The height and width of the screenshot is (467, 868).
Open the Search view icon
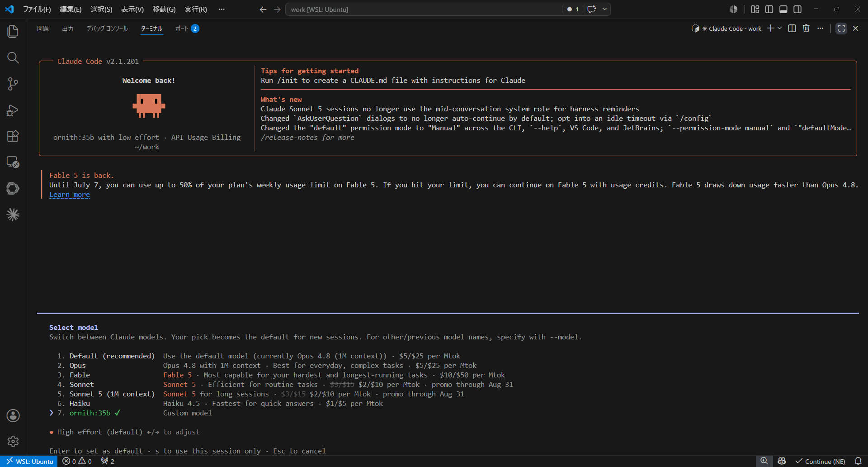click(x=13, y=57)
